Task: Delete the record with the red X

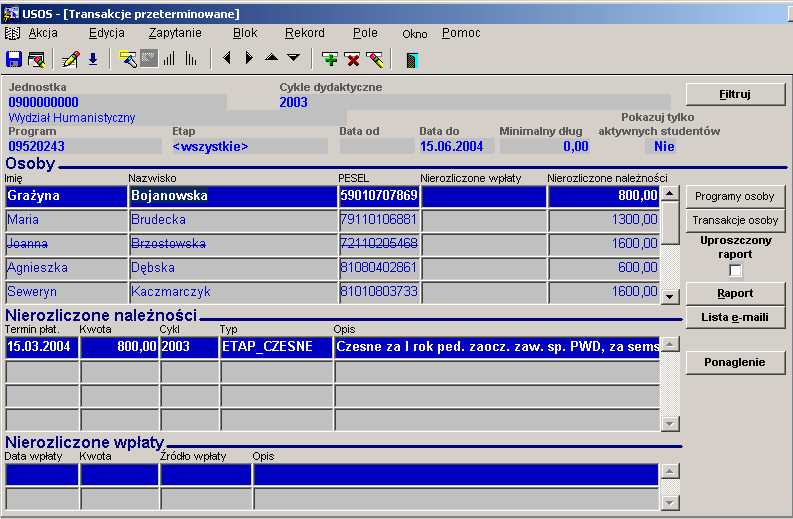Action: tap(353, 60)
